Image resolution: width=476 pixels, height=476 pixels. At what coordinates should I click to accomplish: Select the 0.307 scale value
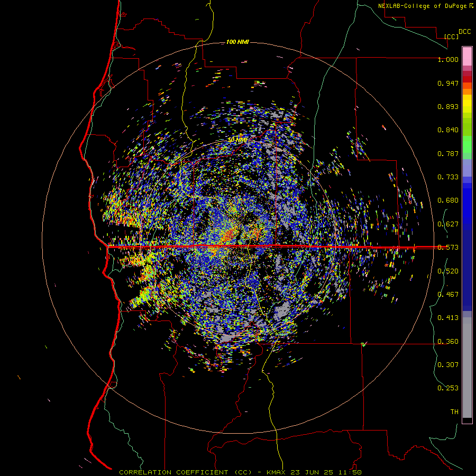[x=448, y=364]
